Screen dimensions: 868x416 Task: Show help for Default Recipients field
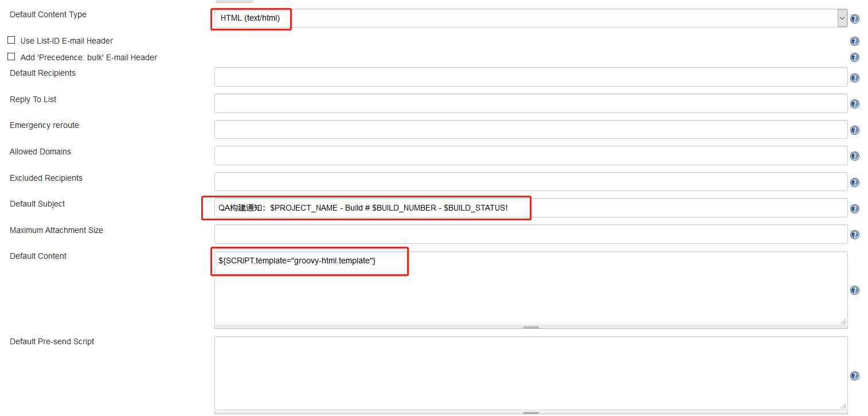point(854,78)
